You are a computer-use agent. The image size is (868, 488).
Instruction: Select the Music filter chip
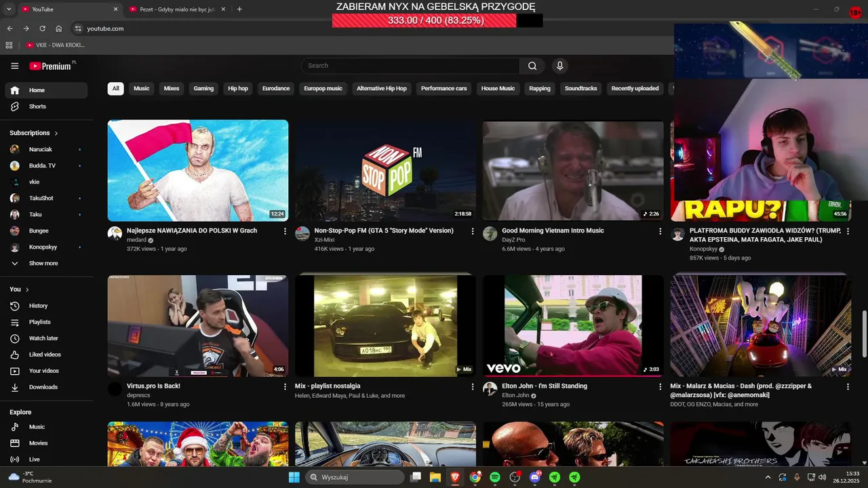(x=141, y=89)
